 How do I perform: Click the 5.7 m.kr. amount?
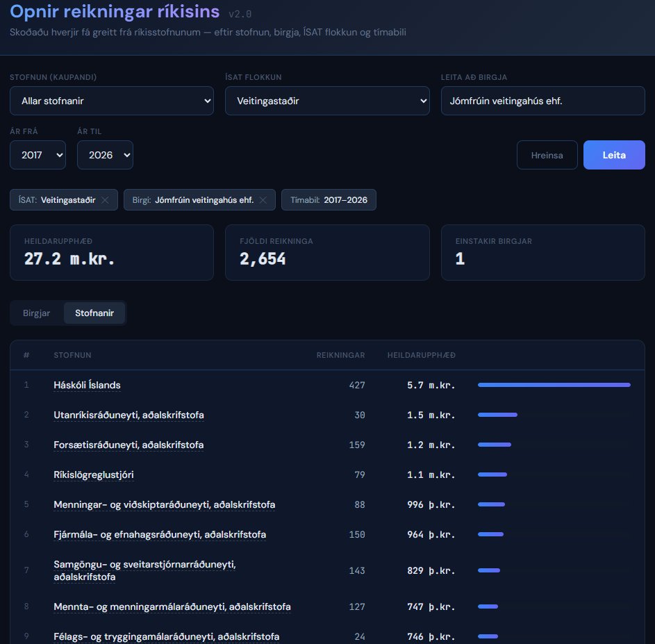point(431,386)
